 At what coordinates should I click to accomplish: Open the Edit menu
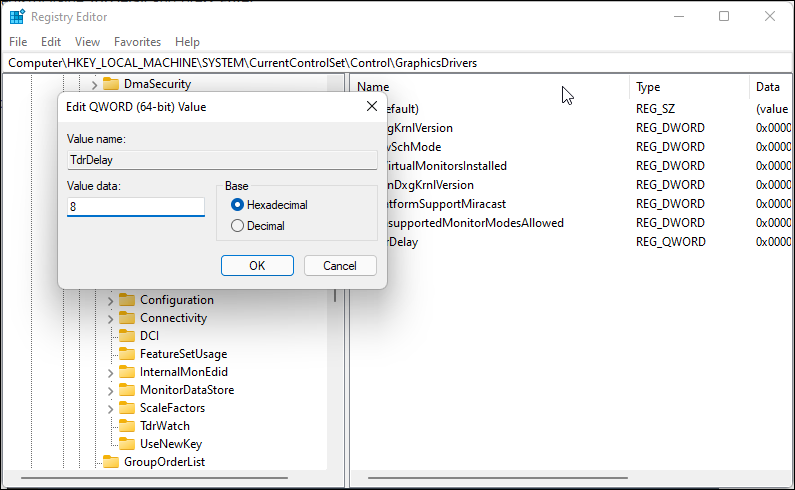tap(51, 42)
